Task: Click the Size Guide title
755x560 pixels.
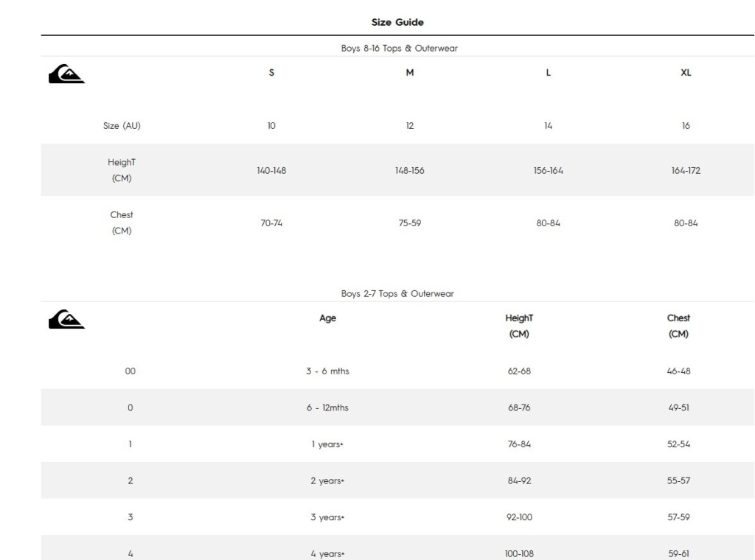Action: (x=398, y=22)
